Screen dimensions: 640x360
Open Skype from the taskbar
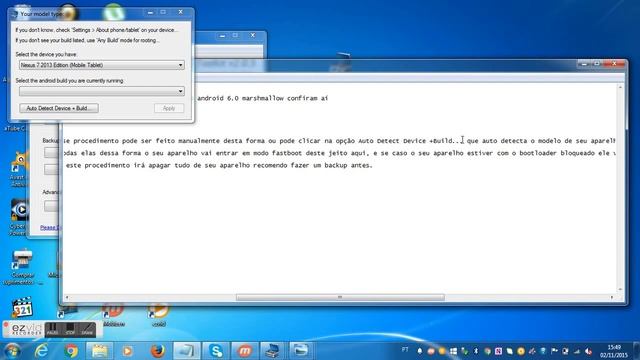click(216, 351)
